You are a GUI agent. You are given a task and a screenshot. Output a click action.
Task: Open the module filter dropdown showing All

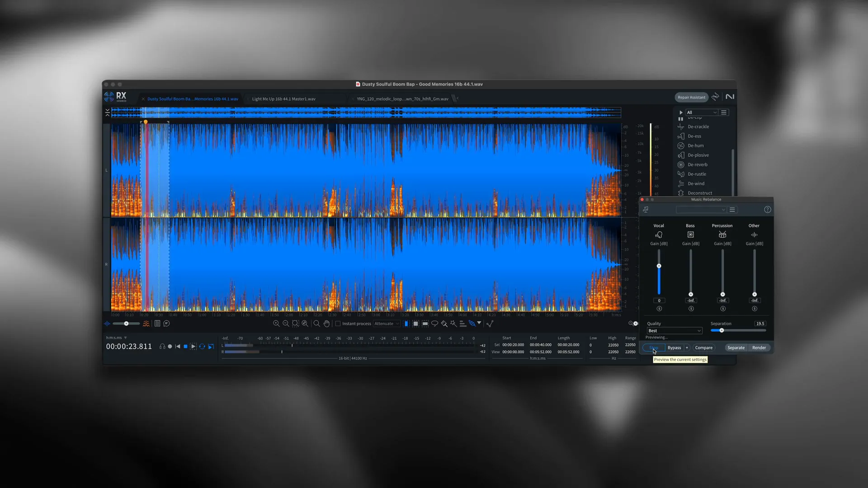tap(702, 113)
